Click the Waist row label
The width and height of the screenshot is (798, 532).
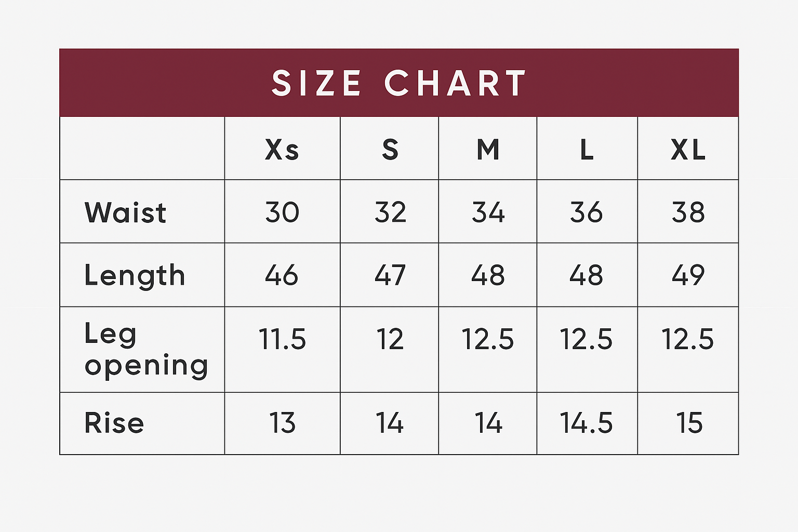click(125, 212)
